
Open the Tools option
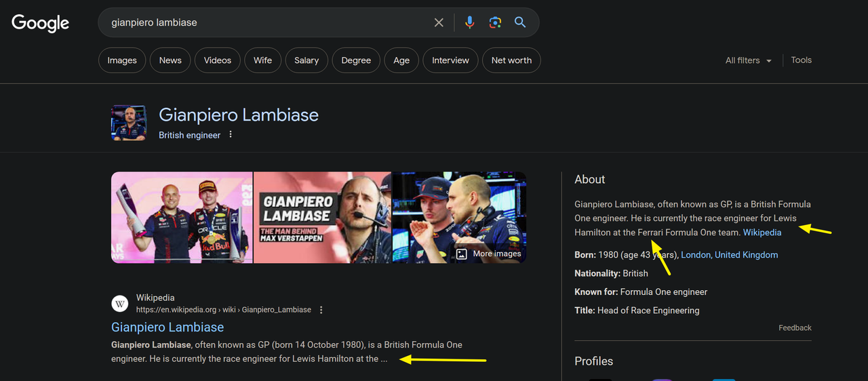pos(801,60)
